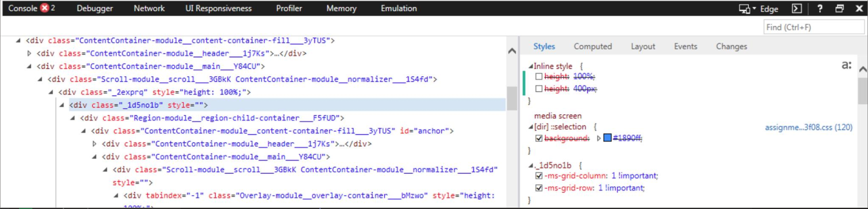Click the styles pane scroll-up arrow
Screen dimensions: 868x209
click(x=863, y=70)
